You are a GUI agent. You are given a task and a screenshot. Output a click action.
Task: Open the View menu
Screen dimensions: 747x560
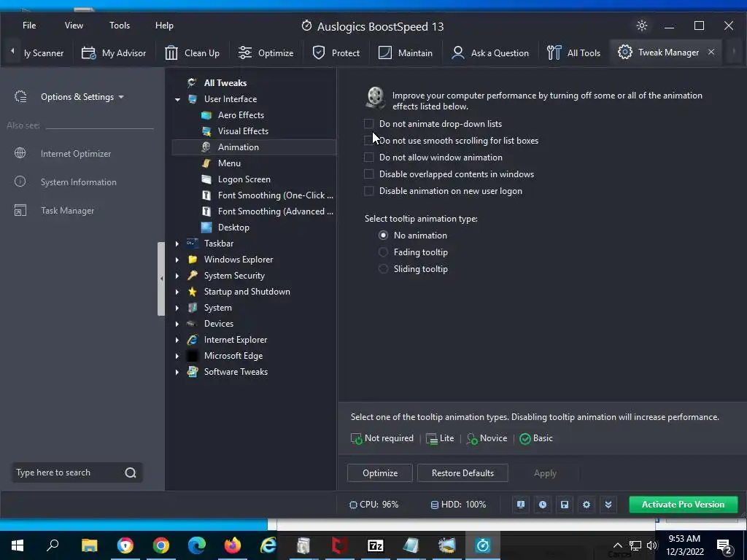pos(74,26)
